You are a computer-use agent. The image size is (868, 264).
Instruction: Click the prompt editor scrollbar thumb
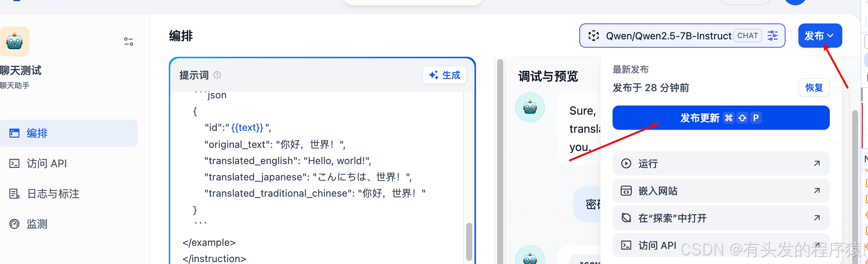pos(469,241)
